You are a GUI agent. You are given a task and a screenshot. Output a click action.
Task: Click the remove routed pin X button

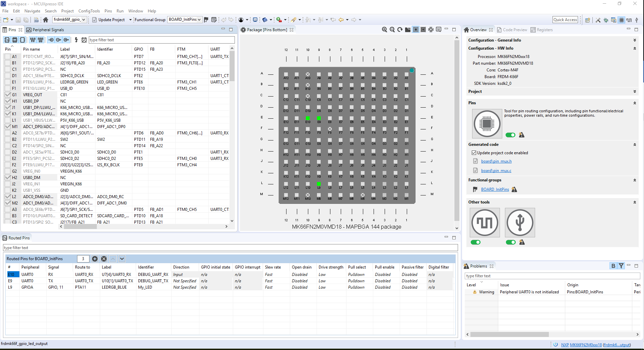tap(104, 259)
